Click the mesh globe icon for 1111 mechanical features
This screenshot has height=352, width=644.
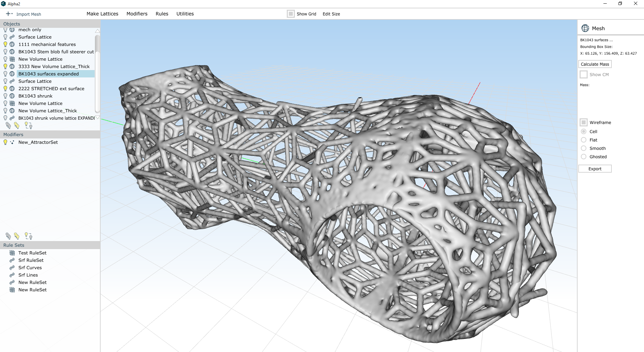click(12, 44)
